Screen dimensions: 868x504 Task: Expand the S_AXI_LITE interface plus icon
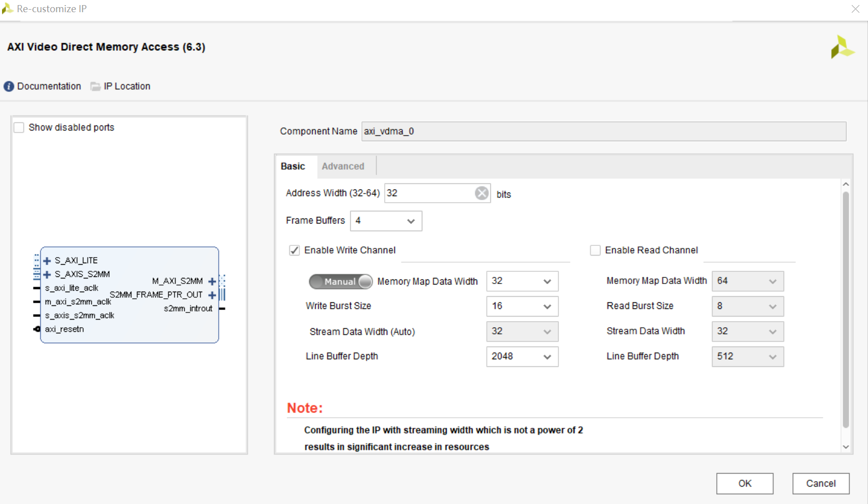(47, 260)
